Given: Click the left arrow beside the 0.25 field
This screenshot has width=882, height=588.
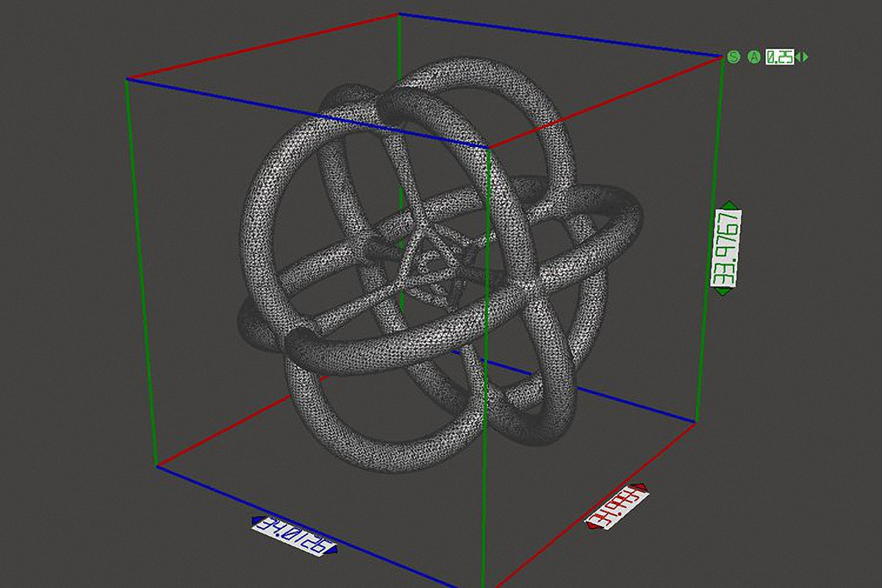Looking at the screenshot, I should click(799, 56).
